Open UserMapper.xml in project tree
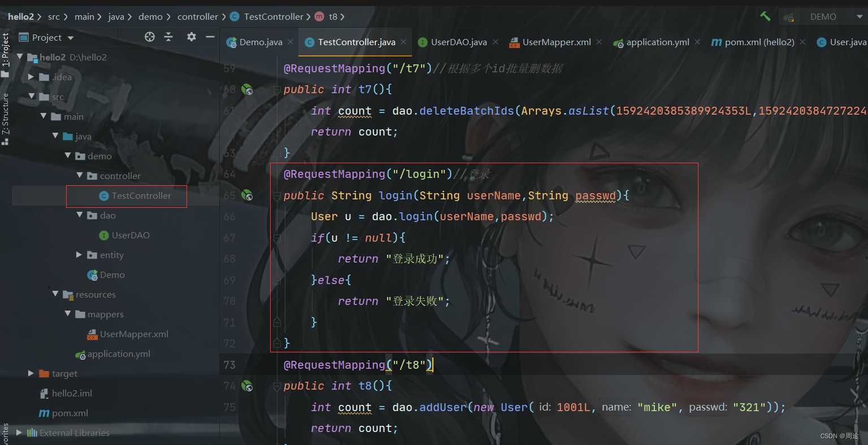Viewport: 868px width, 445px height. [128, 334]
